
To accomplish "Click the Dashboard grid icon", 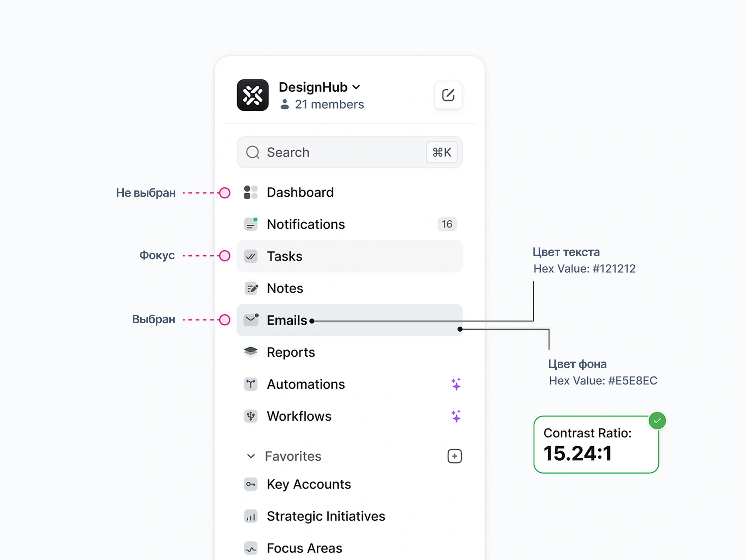I will tap(251, 192).
